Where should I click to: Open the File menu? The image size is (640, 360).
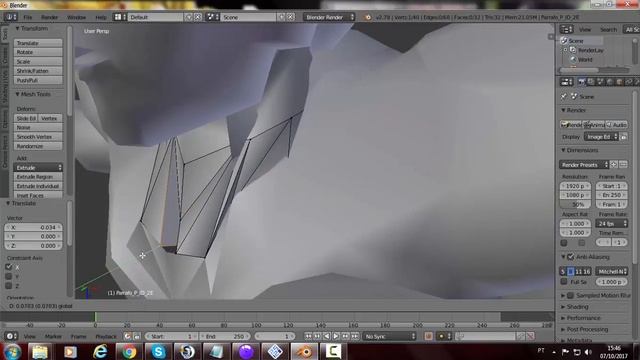(x=27, y=17)
